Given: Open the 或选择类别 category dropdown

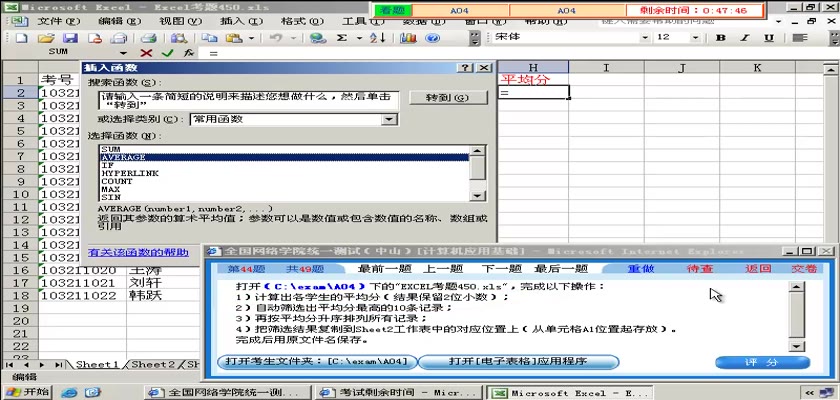Looking at the screenshot, I should (x=389, y=119).
